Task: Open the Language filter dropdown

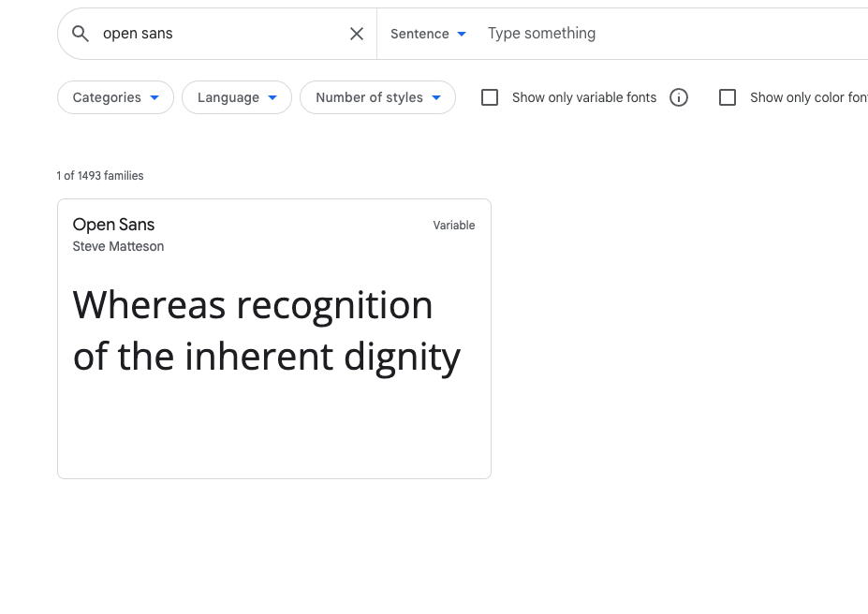Action: click(x=237, y=98)
